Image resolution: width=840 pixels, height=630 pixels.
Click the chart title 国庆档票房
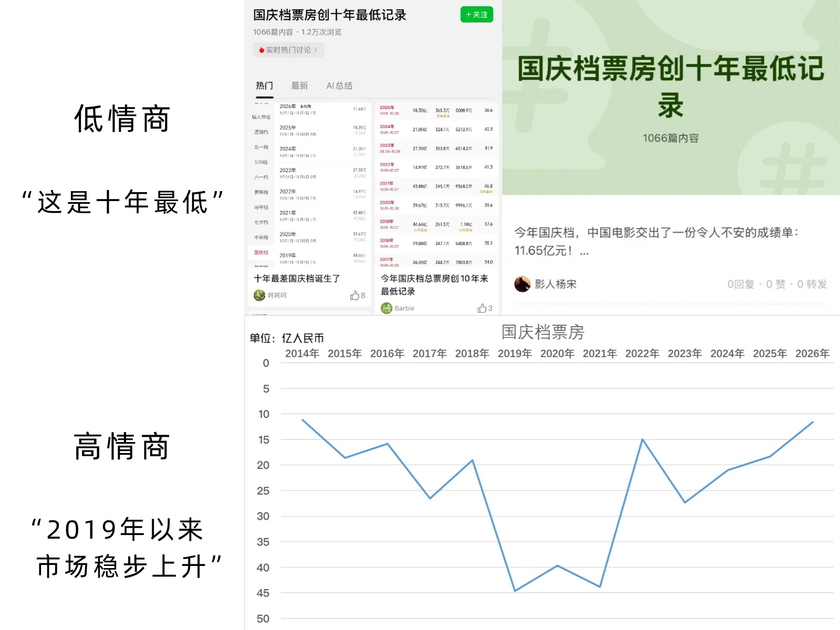[x=543, y=332]
